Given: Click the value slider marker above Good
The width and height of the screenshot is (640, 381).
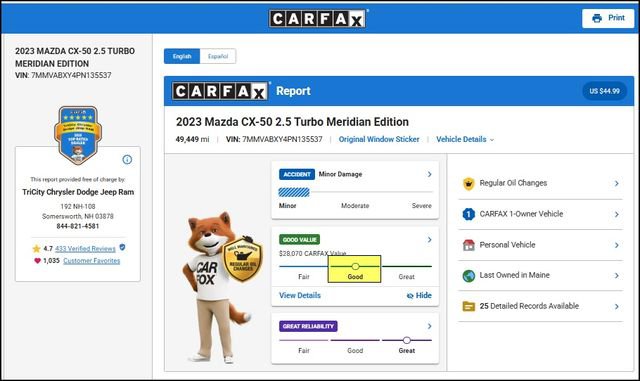Looking at the screenshot, I should tap(355, 266).
